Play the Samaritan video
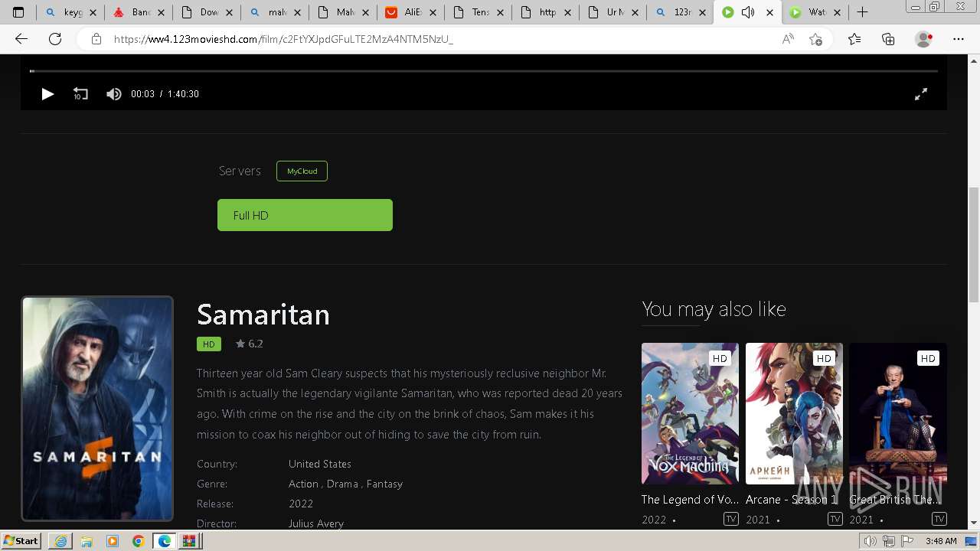Screen dimensions: 980x551 [x=47, y=94]
